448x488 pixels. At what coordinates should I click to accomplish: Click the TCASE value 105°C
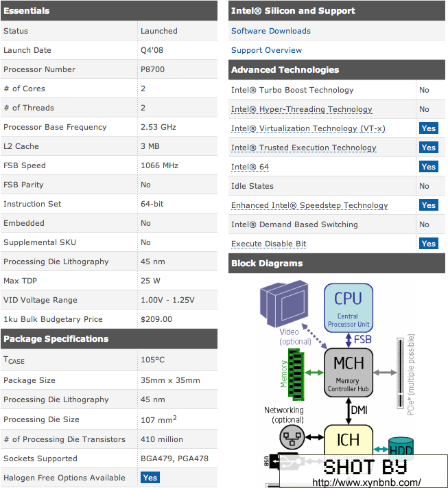tap(152, 360)
